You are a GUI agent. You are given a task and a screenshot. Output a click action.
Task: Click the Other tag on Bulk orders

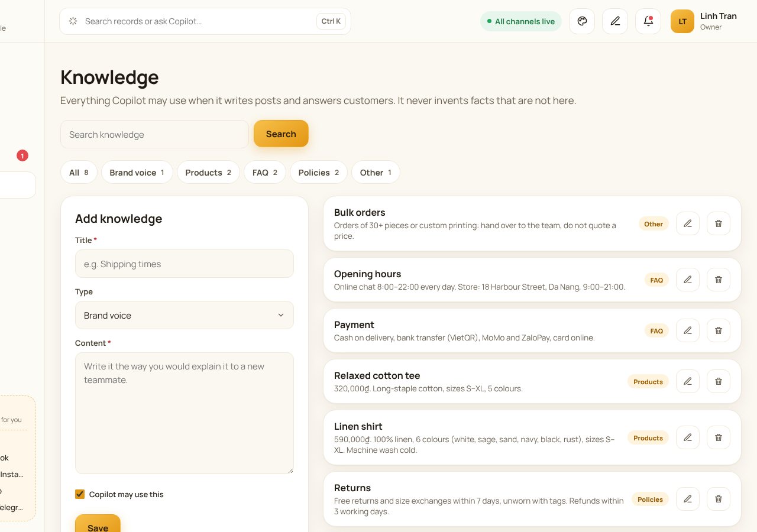654,224
